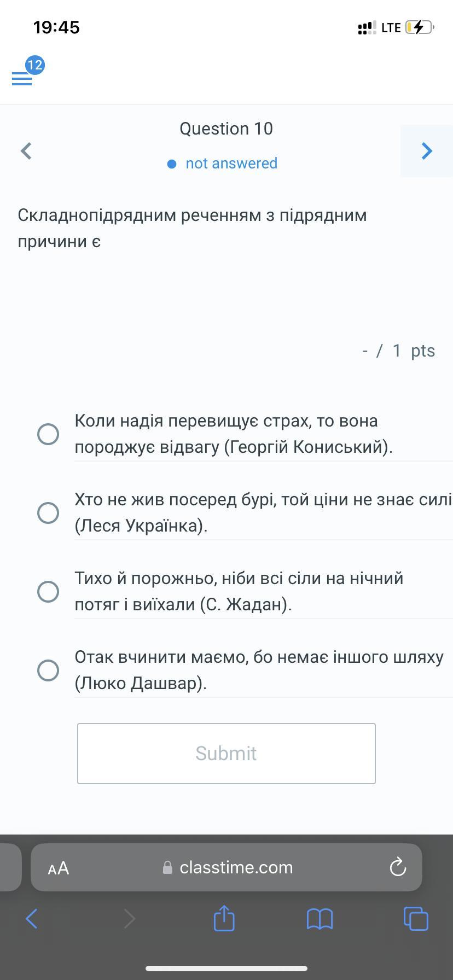Show Safari open tabs overview
The height and width of the screenshot is (980, 453).
coord(416,919)
